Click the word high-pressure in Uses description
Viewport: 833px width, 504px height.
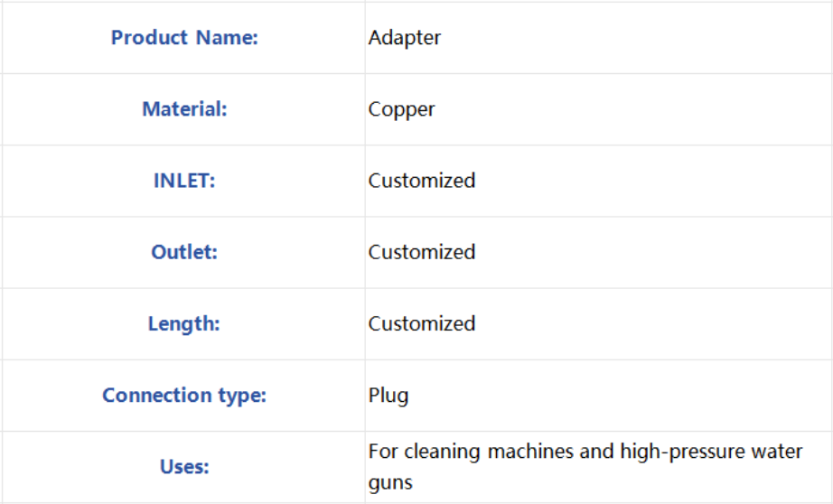683,452
